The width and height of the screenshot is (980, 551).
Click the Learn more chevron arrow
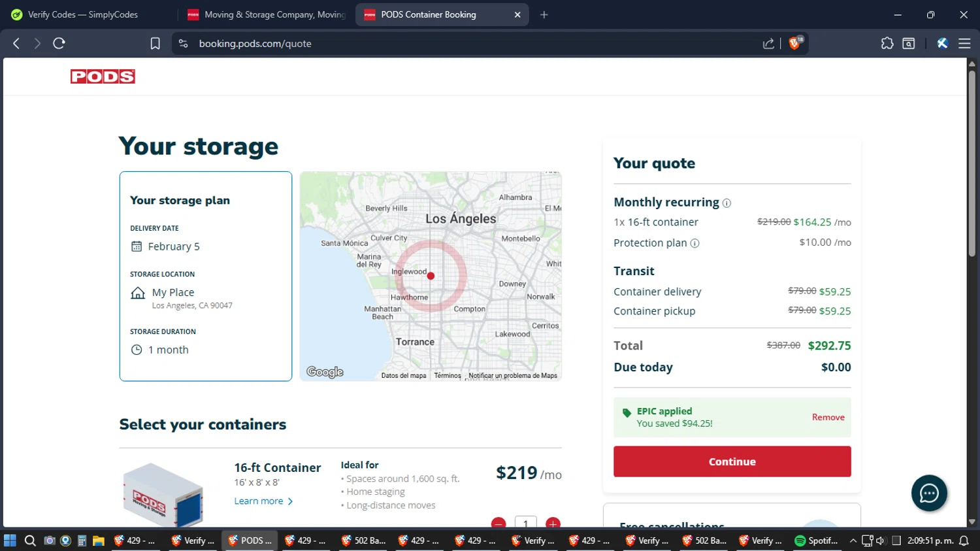290,501
